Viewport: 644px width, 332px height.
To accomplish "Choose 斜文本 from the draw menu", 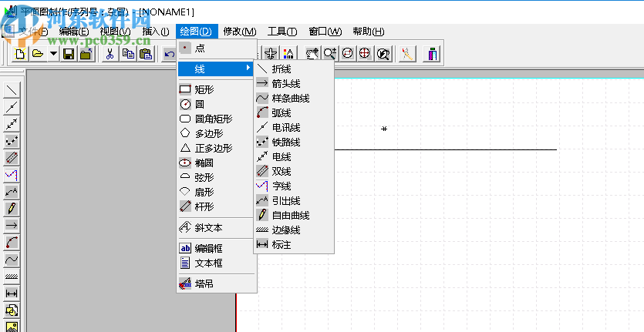I will click(217, 227).
